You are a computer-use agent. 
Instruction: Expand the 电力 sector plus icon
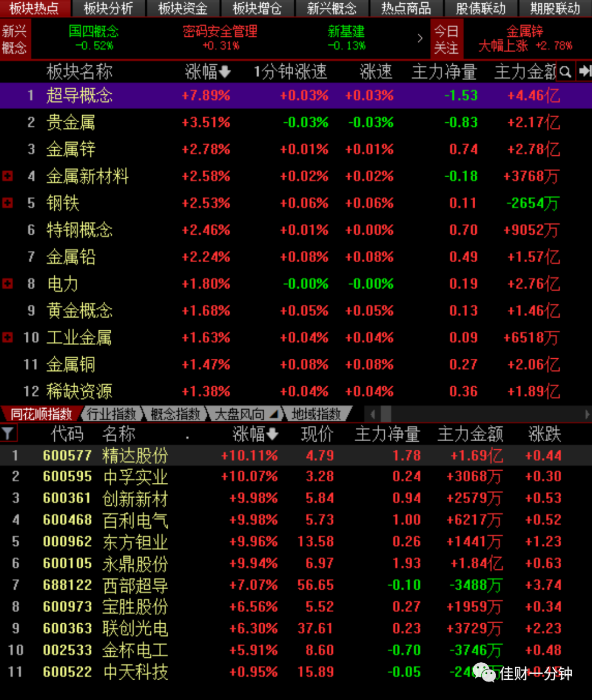tap(8, 284)
